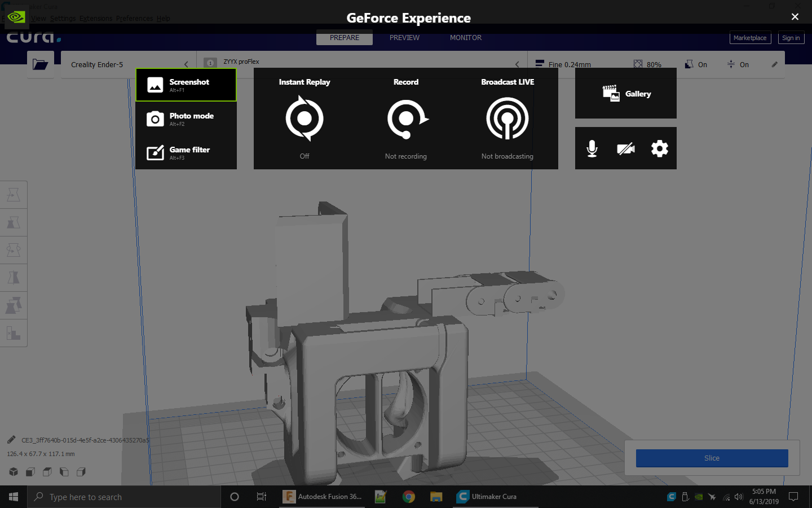This screenshot has height=508, width=812.
Task: Open the Cura Marketplace
Action: 750,38
